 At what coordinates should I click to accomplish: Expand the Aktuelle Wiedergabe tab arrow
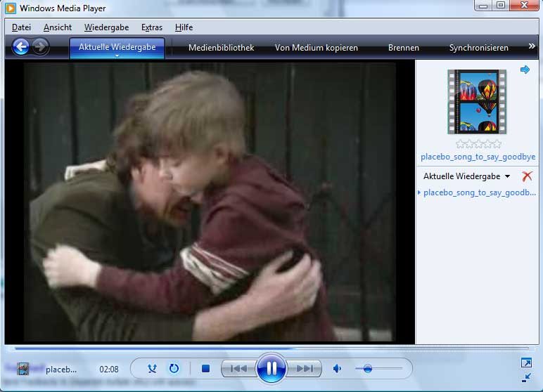pyautogui.click(x=117, y=55)
